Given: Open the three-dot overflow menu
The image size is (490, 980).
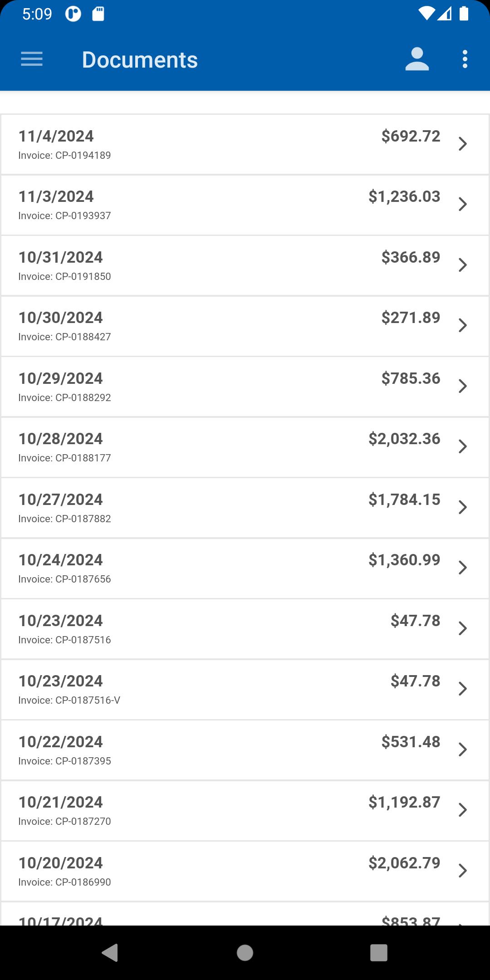Looking at the screenshot, I should pos(465,59).
